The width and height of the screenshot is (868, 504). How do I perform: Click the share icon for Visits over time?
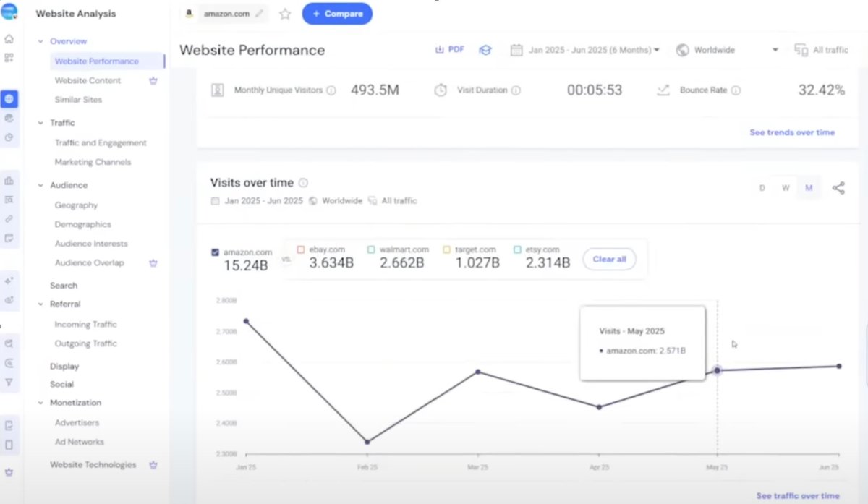click(x=838, y=188)
